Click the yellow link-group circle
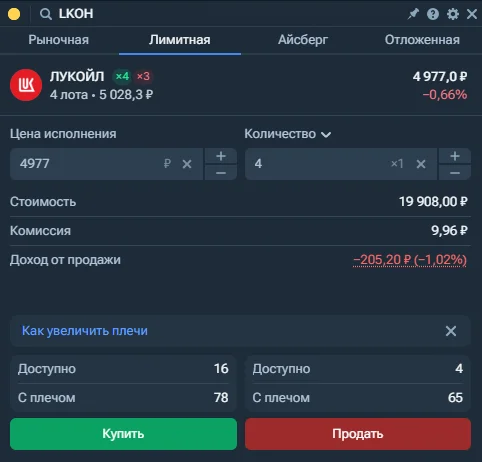 pyautogui.click(x=14, y=14)
